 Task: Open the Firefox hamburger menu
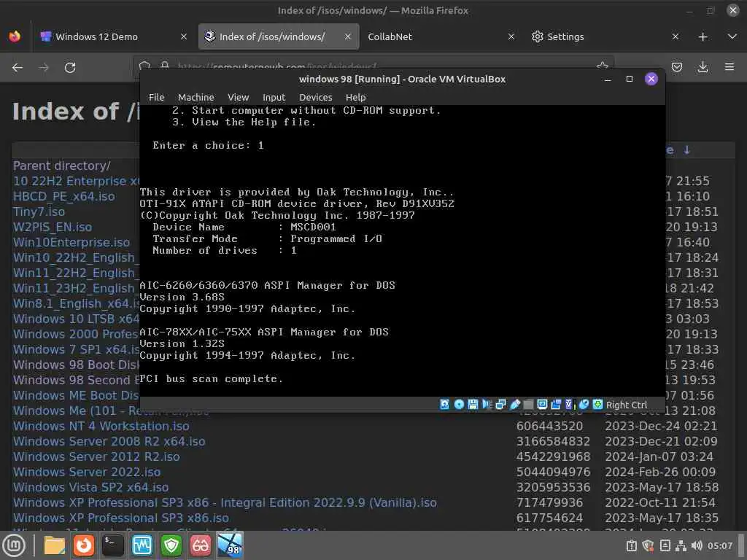tap(729, 67)
